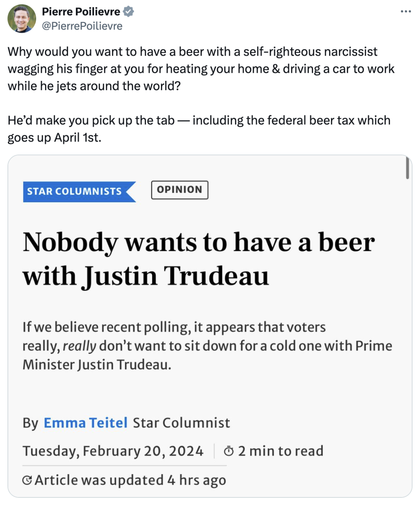Click the article date Tuesday, February 20, 2024

pyautogui.click(x=113, y=451)
